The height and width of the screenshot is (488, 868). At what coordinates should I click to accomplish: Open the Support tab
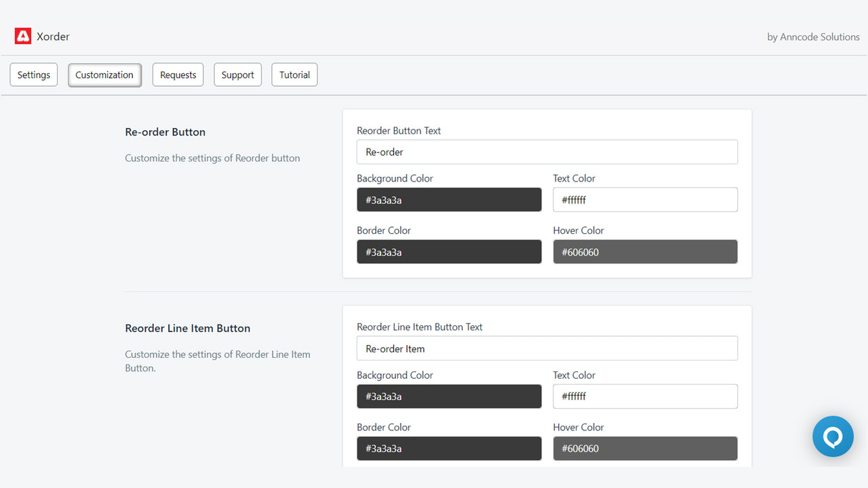[x=237, y=75]
